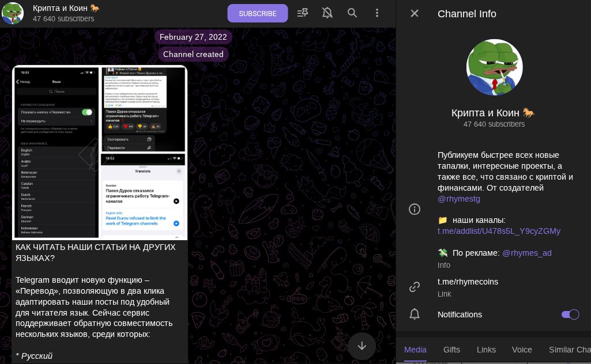Click the 'Channel created' service message

(x=193, y=54)
